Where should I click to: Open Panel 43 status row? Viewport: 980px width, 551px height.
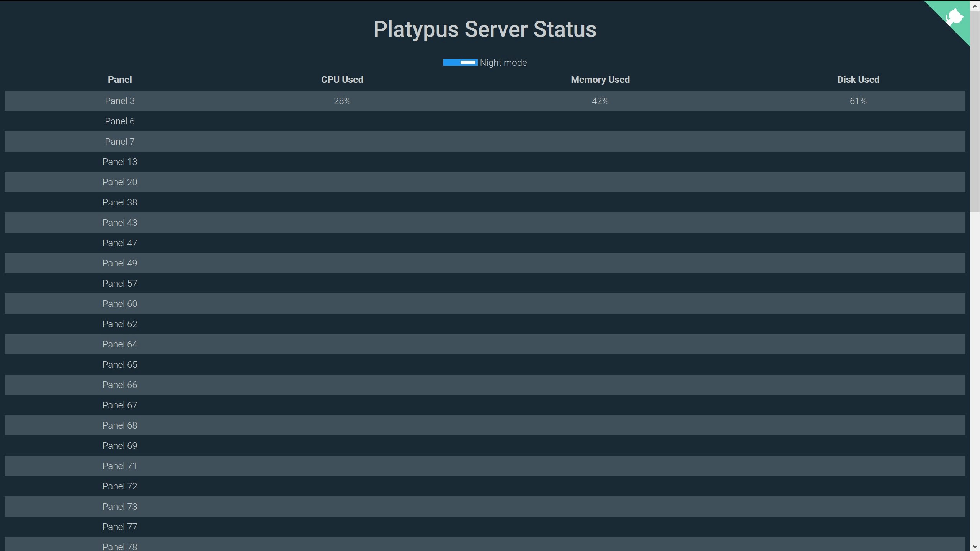coord(120,222)
